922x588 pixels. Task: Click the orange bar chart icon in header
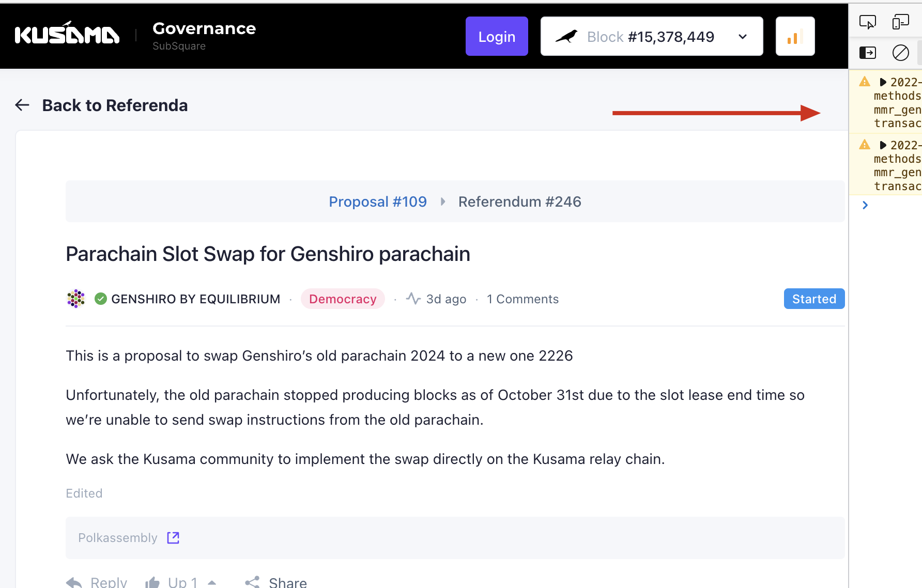pos(795,36)
